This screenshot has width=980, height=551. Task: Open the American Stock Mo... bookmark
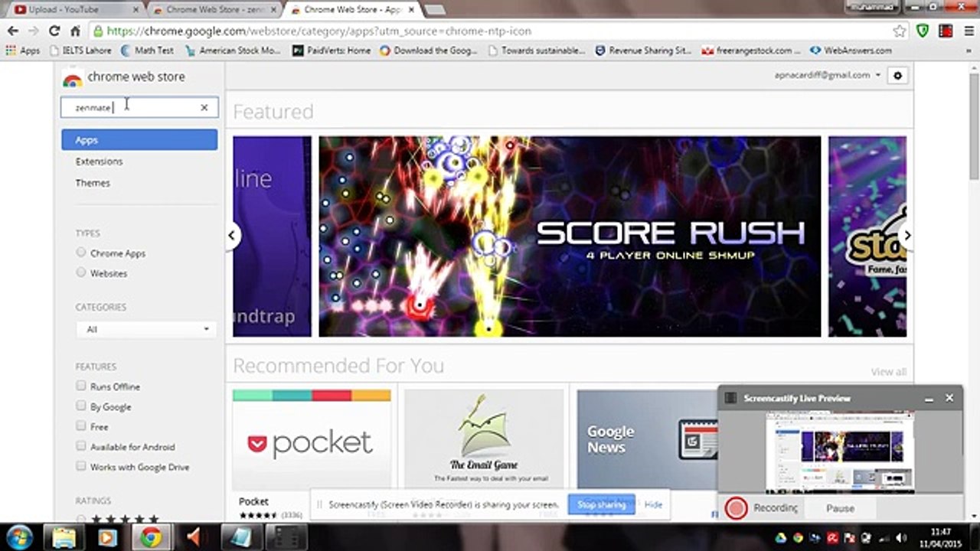coord(233,51)
